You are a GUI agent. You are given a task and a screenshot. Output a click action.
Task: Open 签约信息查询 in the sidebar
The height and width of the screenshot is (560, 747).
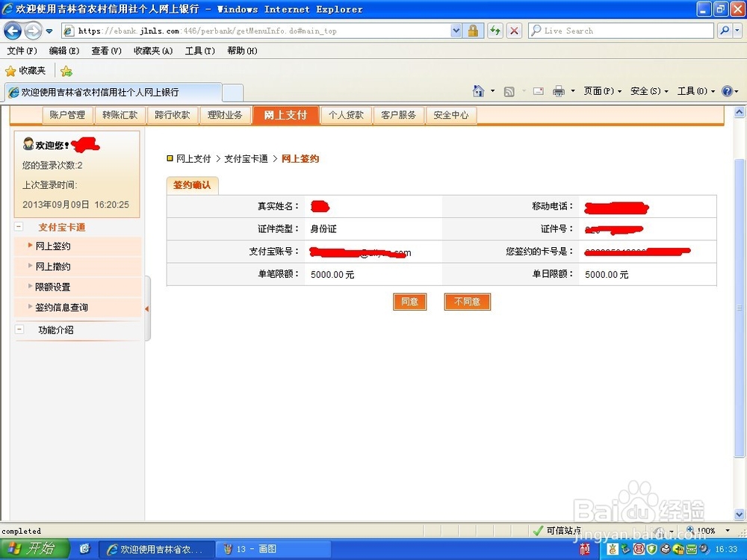(x=61, y=308)
